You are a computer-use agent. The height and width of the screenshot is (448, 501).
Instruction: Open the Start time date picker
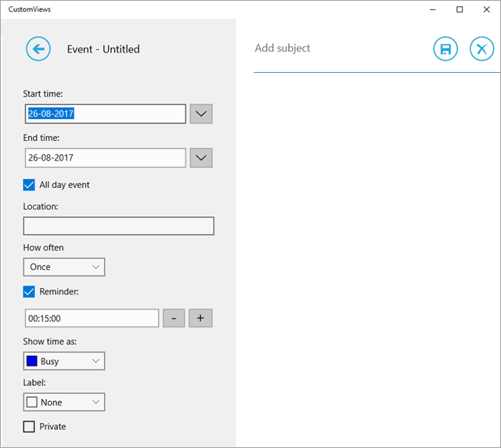click(201, 114)
